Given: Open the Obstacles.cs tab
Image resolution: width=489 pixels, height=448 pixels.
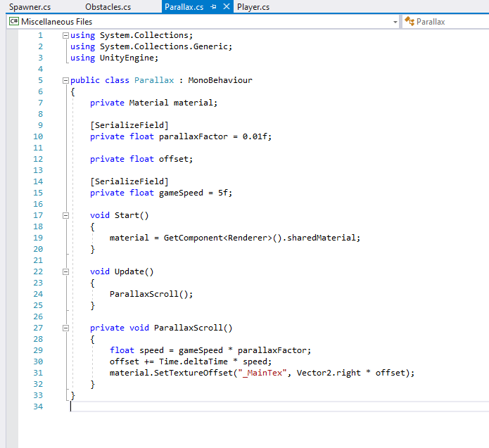Looking at the screenshot, I should [x=108, y=7].
